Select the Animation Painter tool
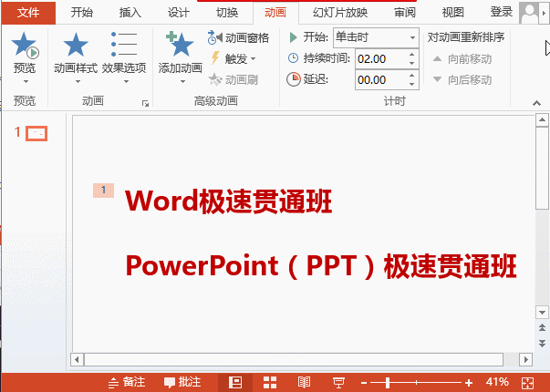Screen dimensions: 550x392 (233, 80)
